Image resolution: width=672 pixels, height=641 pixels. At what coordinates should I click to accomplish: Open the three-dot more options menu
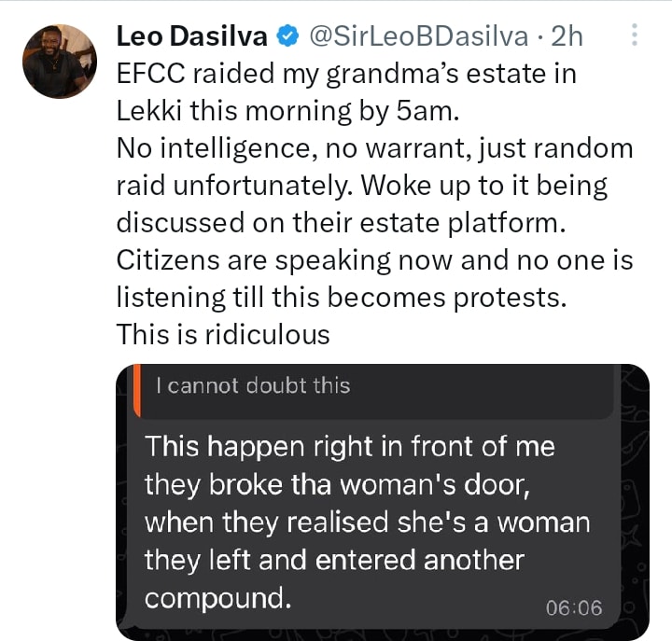coord(635,35)
